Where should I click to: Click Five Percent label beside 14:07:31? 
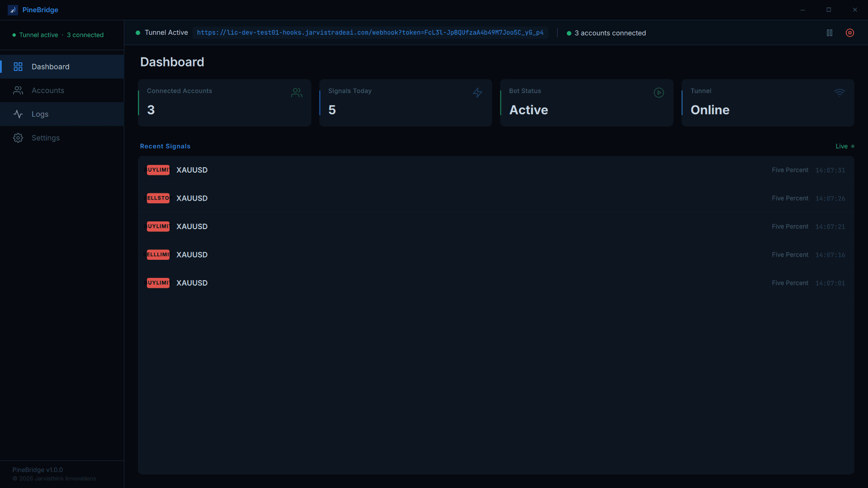(x=790, y=170)
